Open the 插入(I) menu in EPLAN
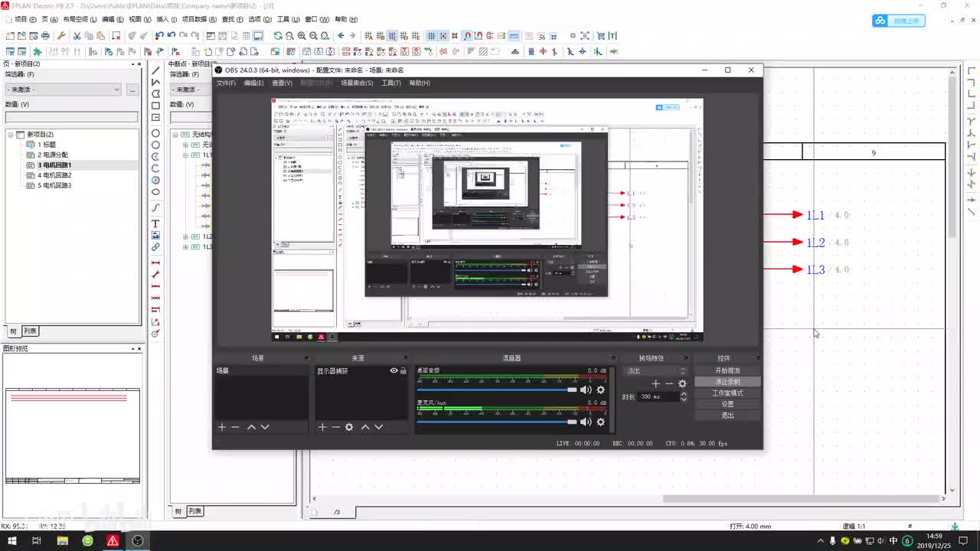 pos(166,19)
